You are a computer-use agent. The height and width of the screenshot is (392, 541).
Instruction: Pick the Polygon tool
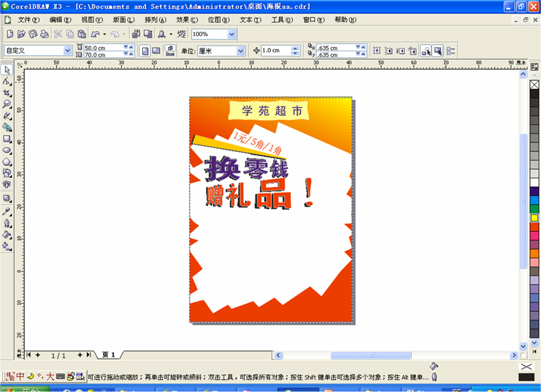(x=7, y=162)
